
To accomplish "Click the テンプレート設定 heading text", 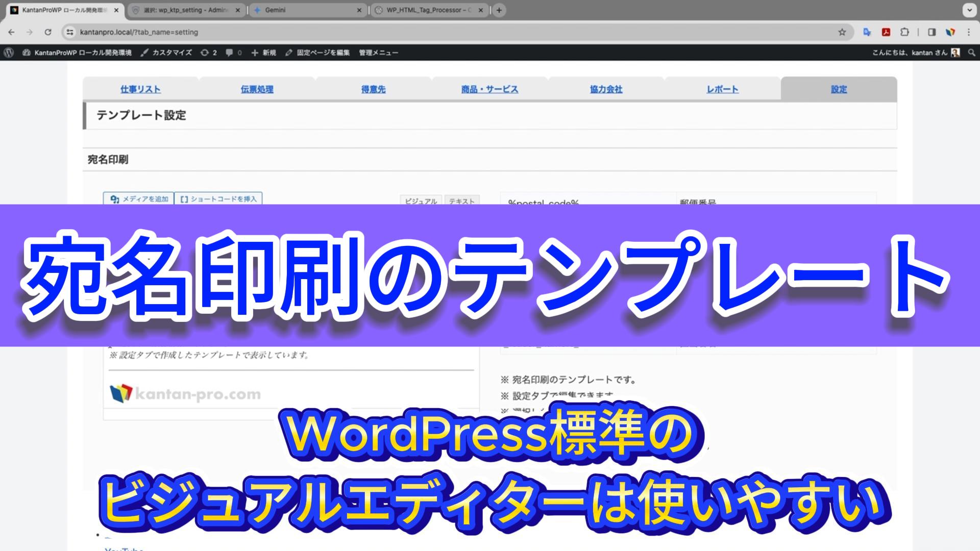I will 141,115.
